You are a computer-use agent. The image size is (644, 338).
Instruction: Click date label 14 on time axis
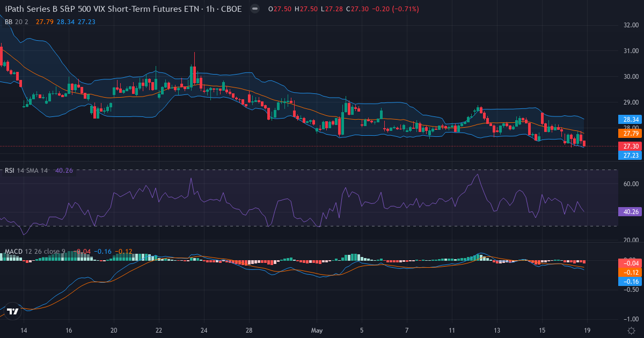tap(23, 330)
